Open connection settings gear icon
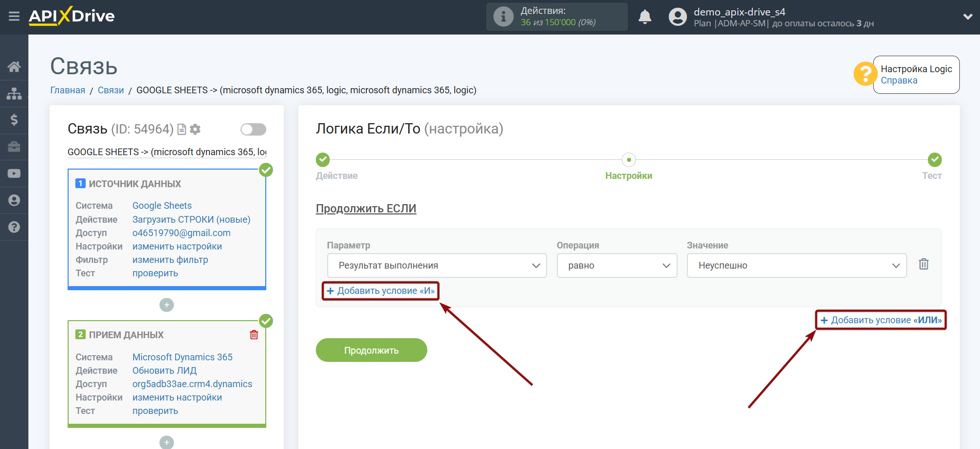Screen dimensions: 980x449 point(195,129)
